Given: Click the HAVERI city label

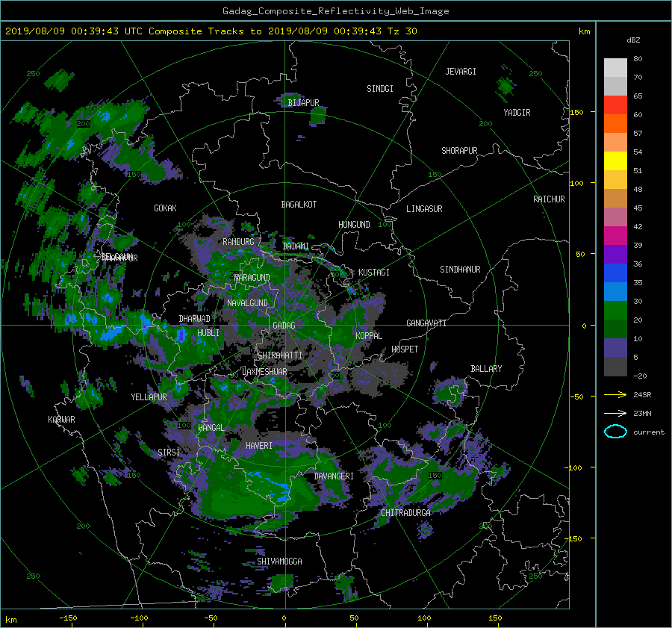Looking at the screenshot, I should coord(259,446).
